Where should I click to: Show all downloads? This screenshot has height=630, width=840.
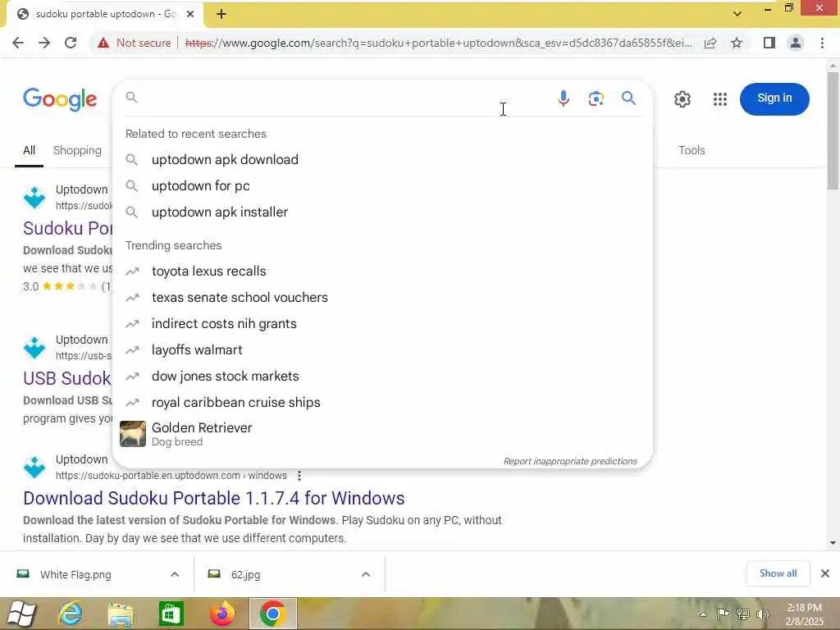tap(778, 573)
